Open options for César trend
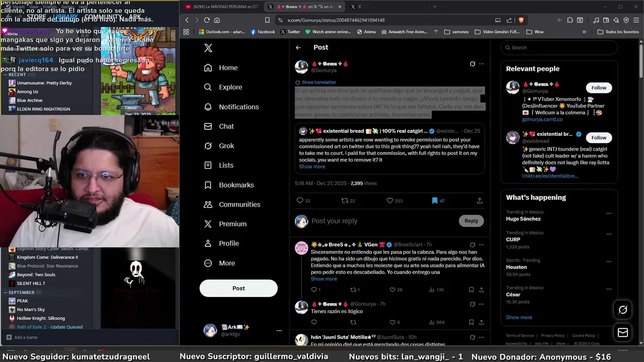The height and width of the screenshot is (362, 644). click(609, 289)
